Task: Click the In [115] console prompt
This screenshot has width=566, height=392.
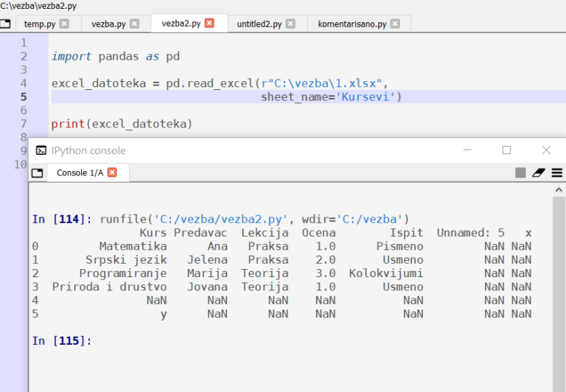Action: tap(62, 340)
